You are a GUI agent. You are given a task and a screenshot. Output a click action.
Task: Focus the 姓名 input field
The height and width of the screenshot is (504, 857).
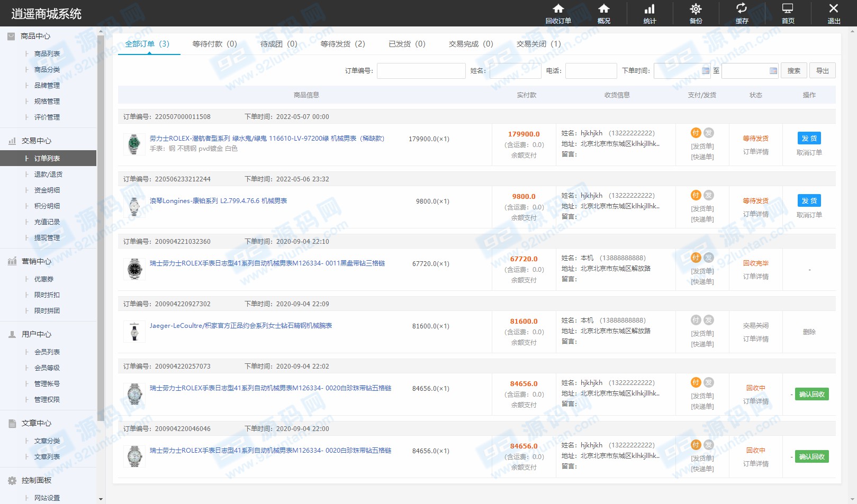[x=515, y=71]
